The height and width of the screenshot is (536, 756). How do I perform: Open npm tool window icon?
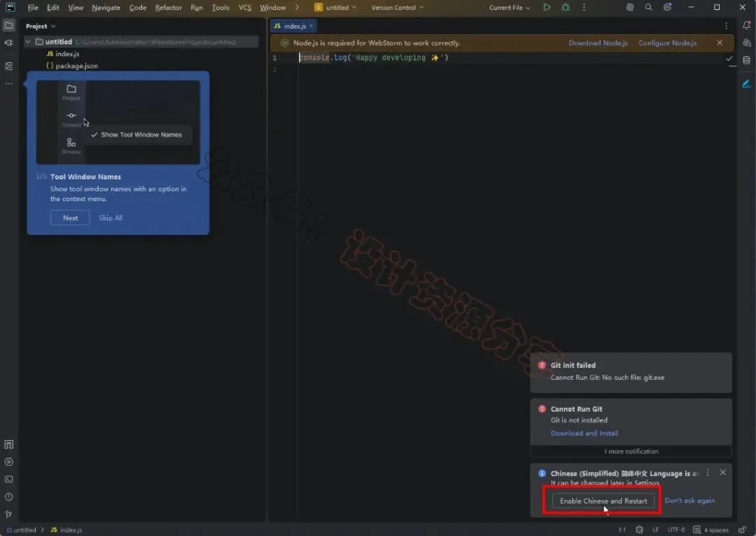coord(8,444)
